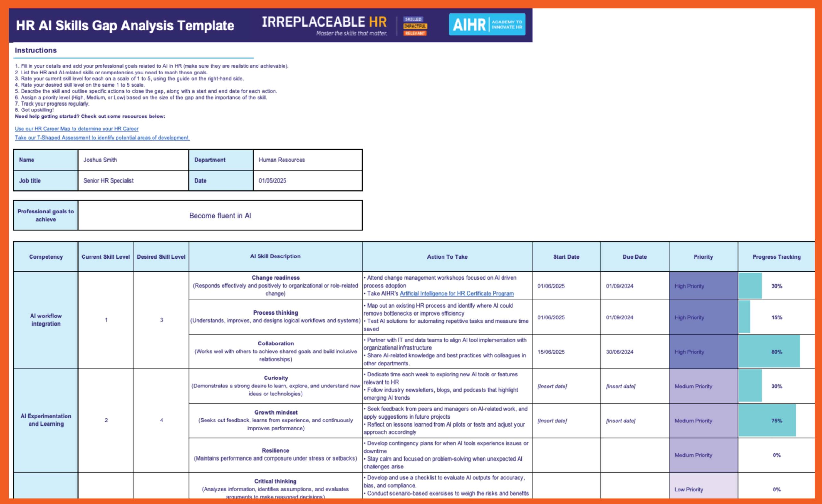822x504 pixels.
Task: Click 'Partner with IT and data teams' action cell
Action: [447, 351]
